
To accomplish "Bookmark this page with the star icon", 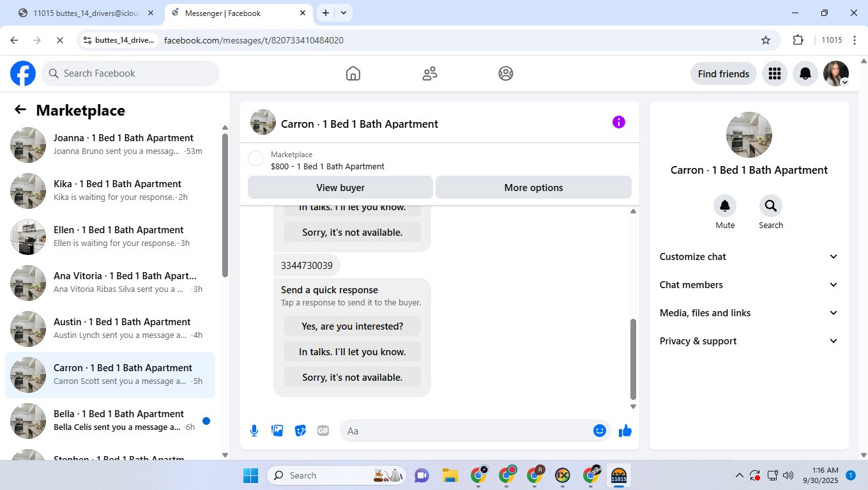I will [x=766, y=40].
